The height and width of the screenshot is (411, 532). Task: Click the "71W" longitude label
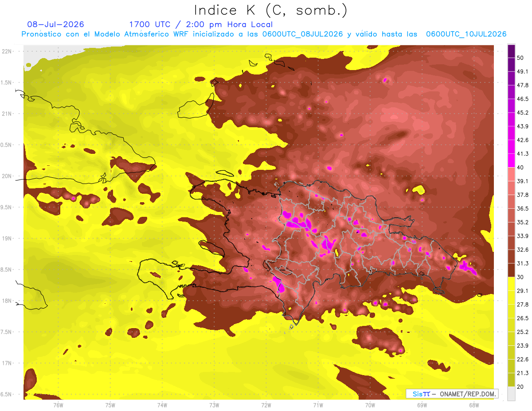click(x=318, y=405)
